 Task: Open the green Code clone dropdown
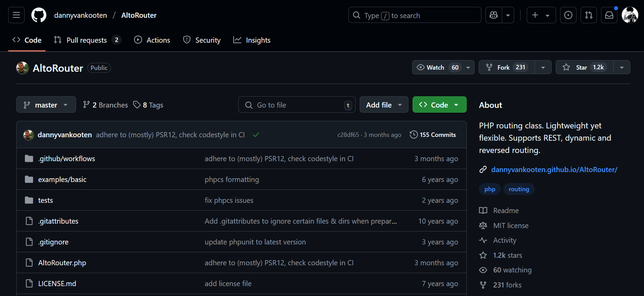pyautogui.click(x=439, y=104)
